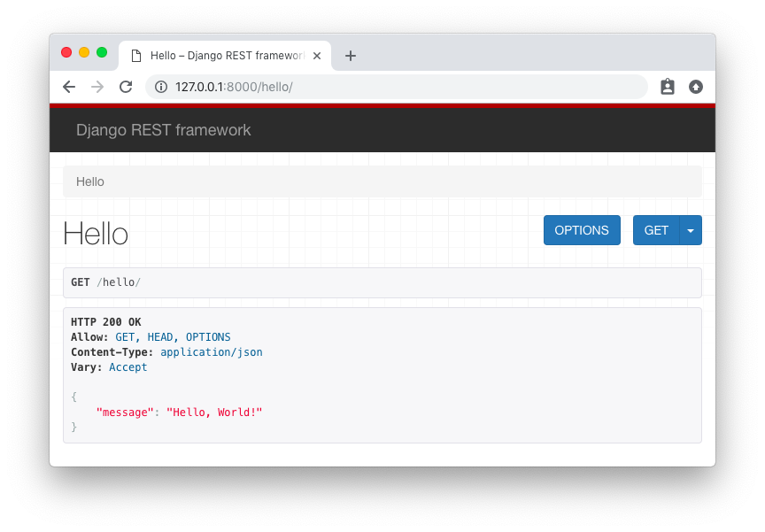
Task: Select the GET /hello/ request line
Action: click(x=106, y=282)
